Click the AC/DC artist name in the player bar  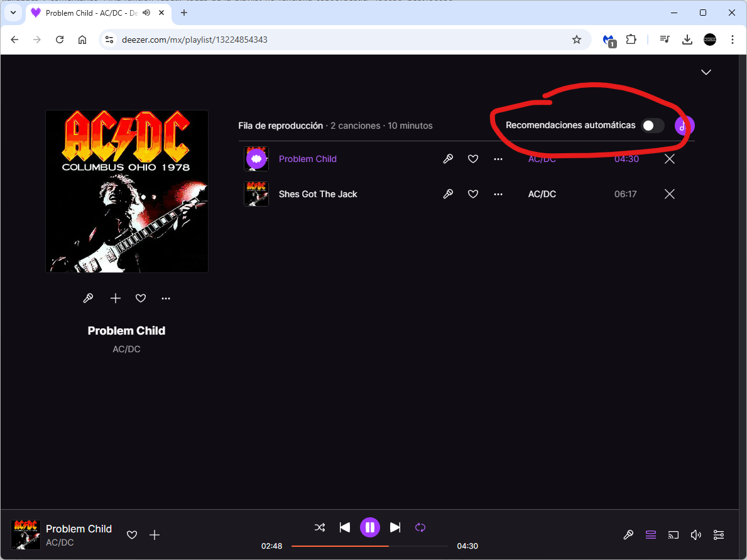(x=60, y=542)
